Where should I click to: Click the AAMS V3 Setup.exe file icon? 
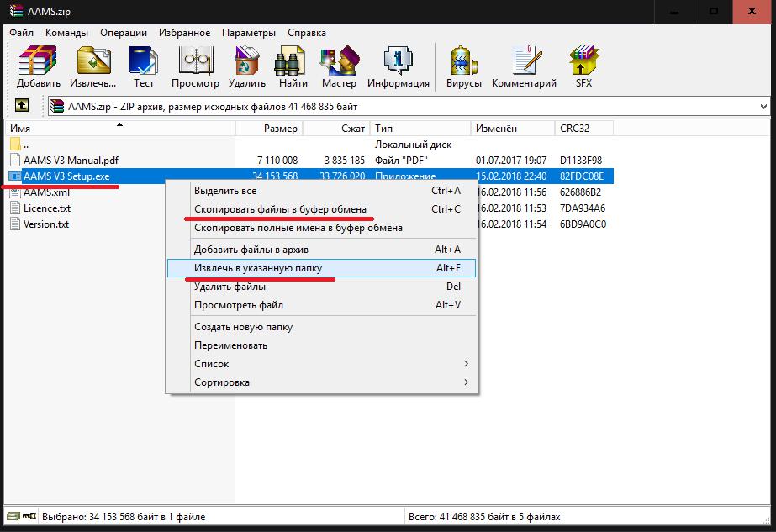tap(15, 176)
